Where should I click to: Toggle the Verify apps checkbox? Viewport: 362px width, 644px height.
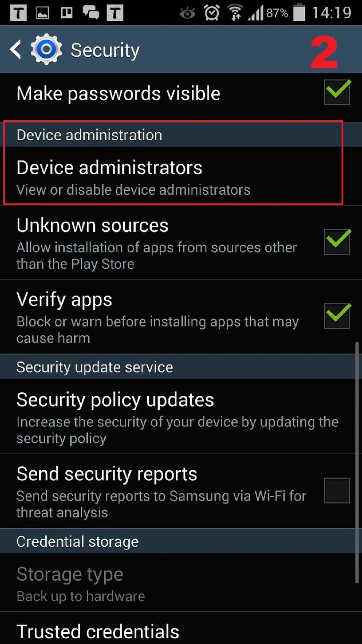(337, 316)
